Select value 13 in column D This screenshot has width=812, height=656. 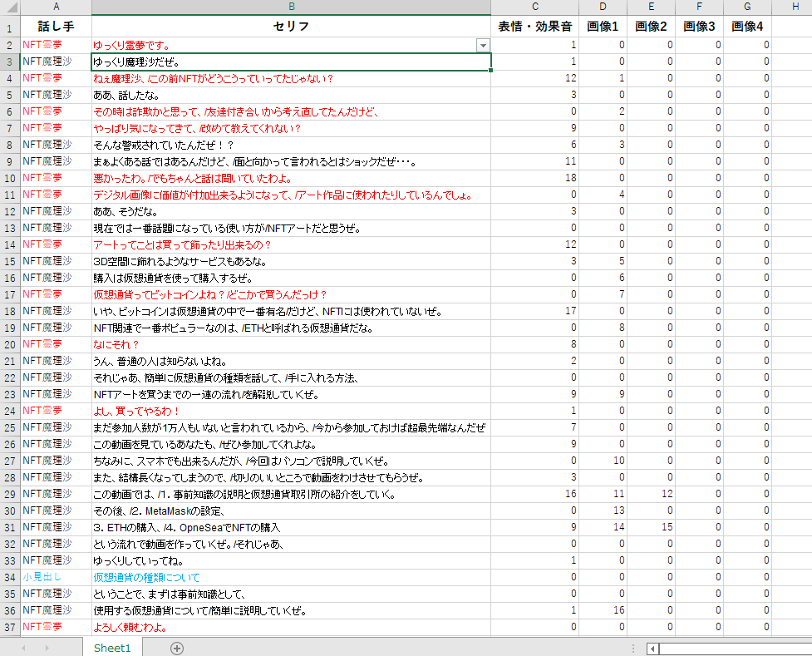tap(603, 510)
